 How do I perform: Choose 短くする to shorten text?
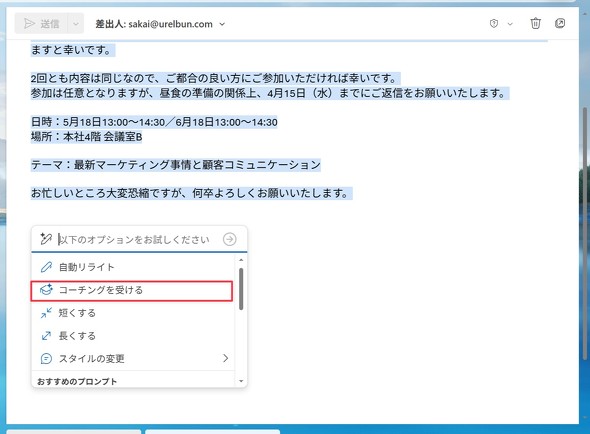click(132, 313)
